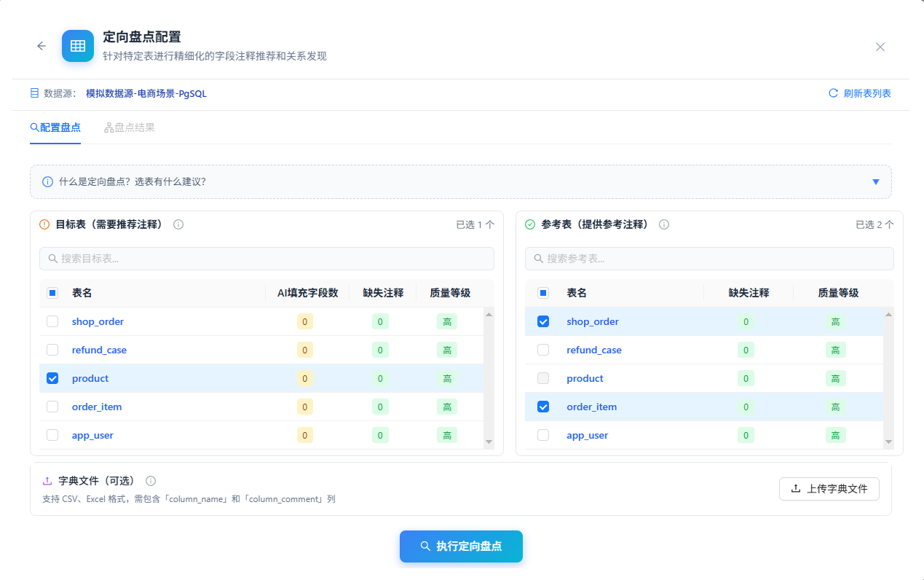Click the blue table grid app icon
This screenshot has width=924, height=580.
[78, 46]
